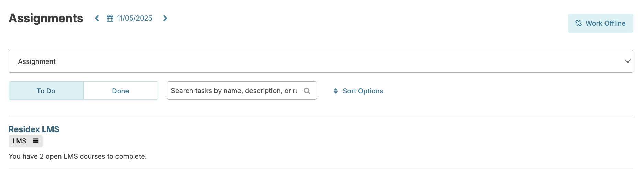The image size is (644, 169).
Task: Open the calendar date picker icon
Action: (110, 18)
